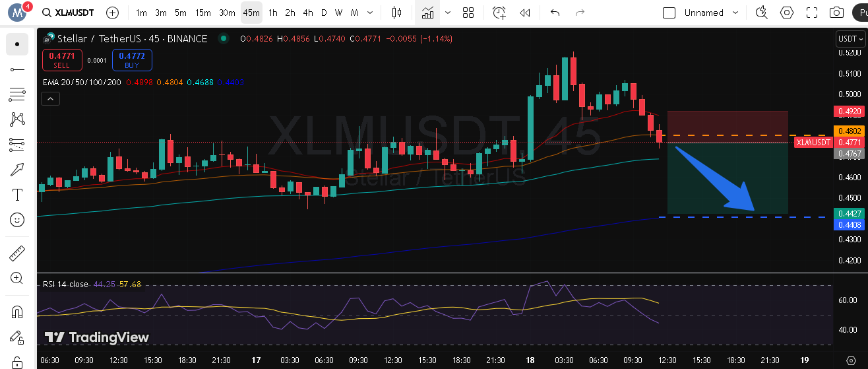This screenshot has height=369, width=868.
Task: Select the 1m timeframe
Action: [x=141, y=13]
